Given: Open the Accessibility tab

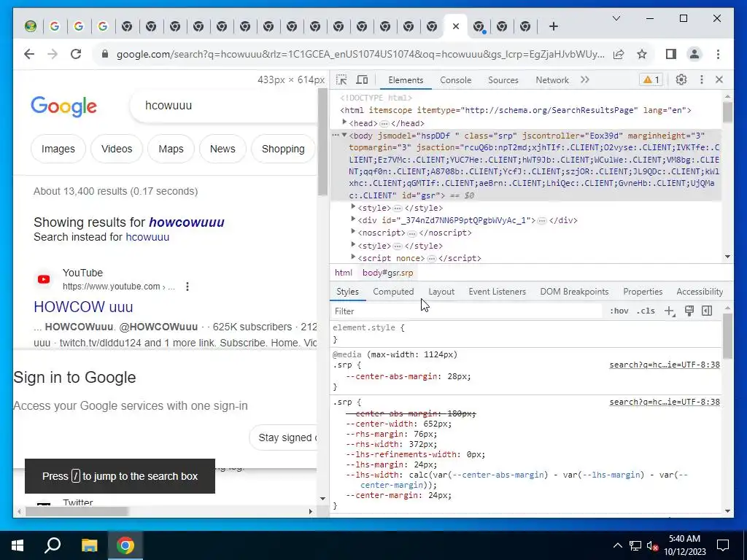Looking at the screenshot, I should coord(700,292).
